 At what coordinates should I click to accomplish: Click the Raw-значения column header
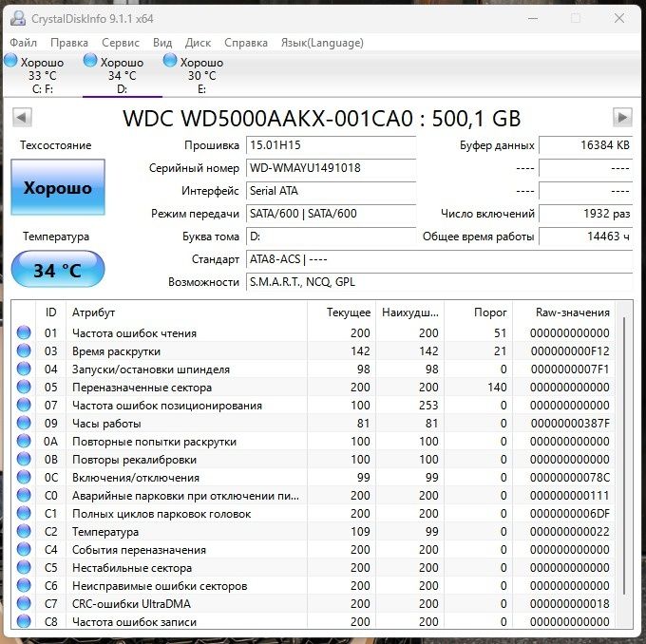[563, 313]
